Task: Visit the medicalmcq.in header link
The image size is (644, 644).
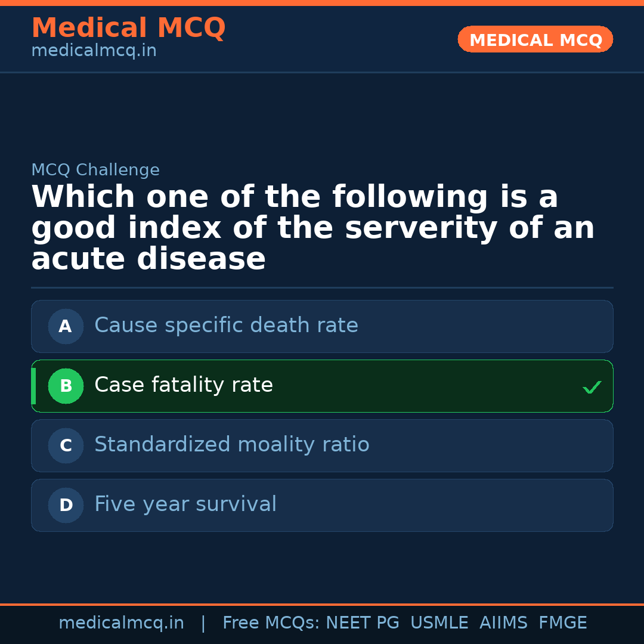Action: pyautogui.click(x=93, y=50)
